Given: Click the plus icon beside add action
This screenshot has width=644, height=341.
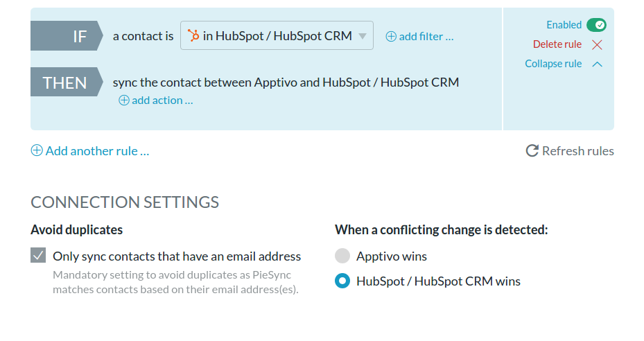Looking at the screenshot, I should 124,100.
